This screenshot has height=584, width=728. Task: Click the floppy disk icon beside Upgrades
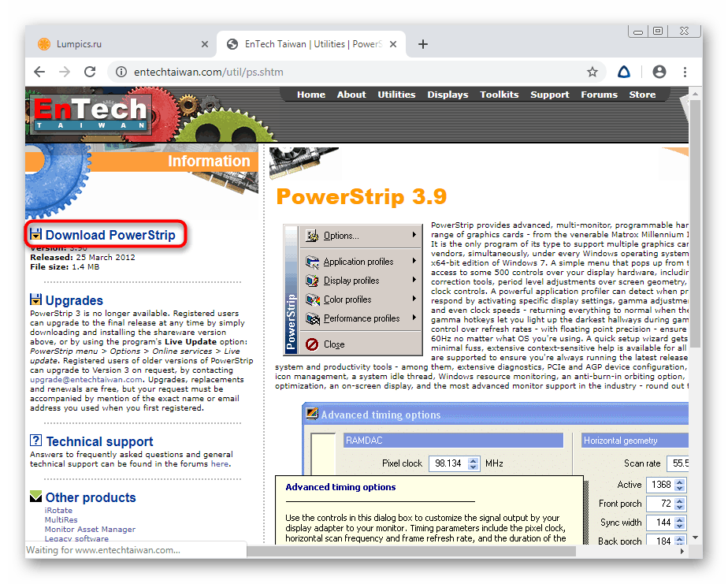[x=35, y=299]
